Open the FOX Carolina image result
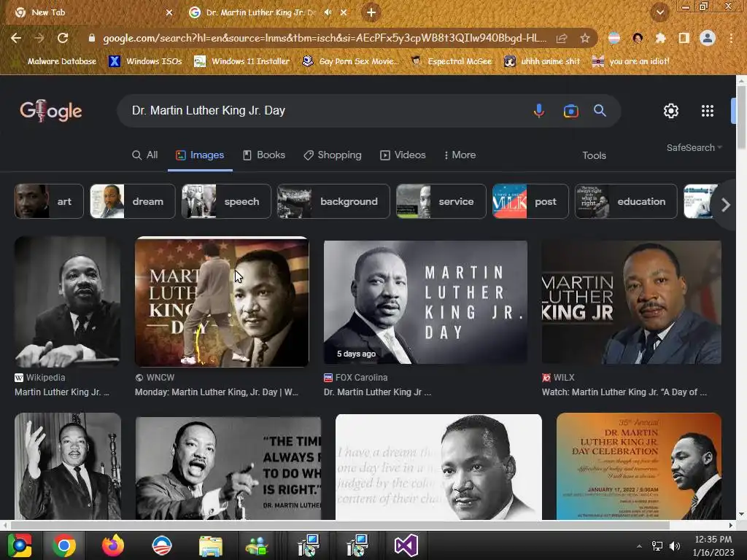This screenshot has height=560, width=747. tap(425, 302)
